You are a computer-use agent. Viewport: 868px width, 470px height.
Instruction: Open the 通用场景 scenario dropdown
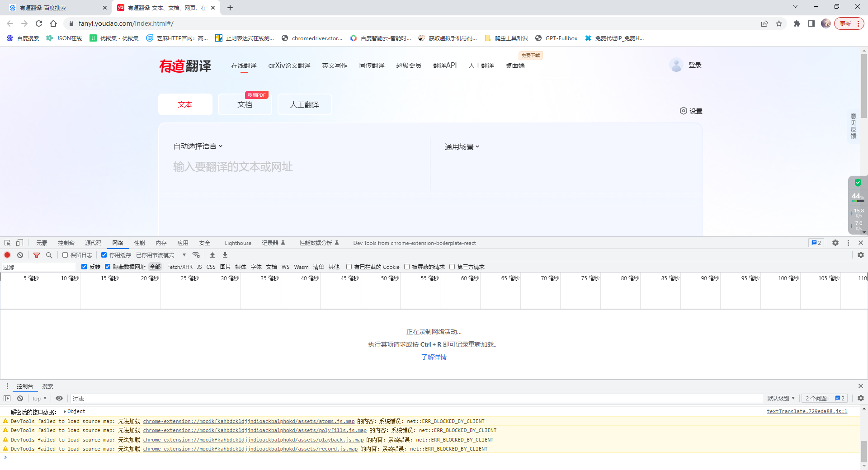(462, 147)
